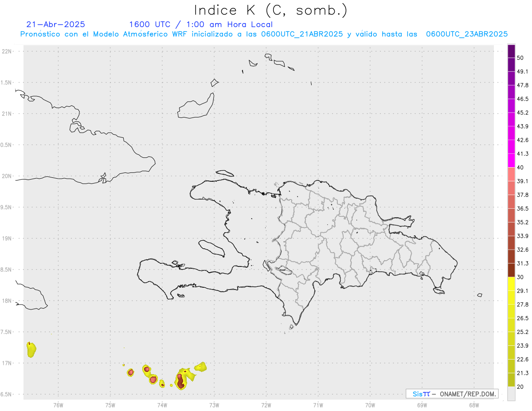Click the '0.5N' latitude label
This screenshot has width=532, height=411.
(x=7, y=145)
